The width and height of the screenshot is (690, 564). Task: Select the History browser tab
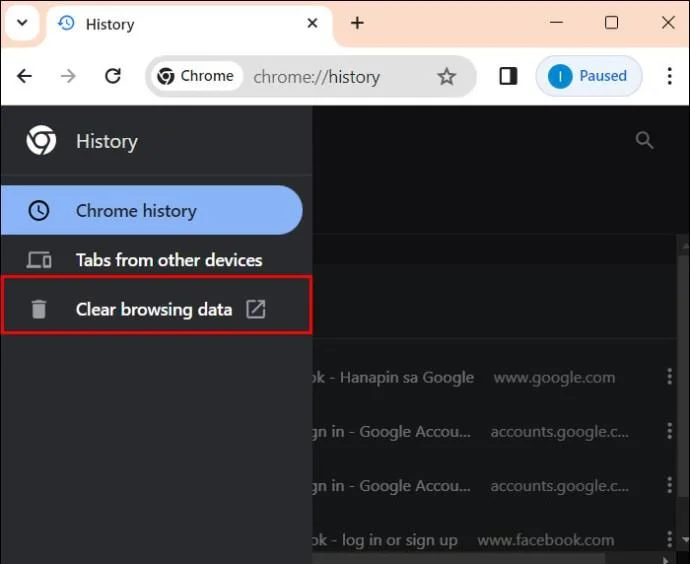(x=188, y=24)
